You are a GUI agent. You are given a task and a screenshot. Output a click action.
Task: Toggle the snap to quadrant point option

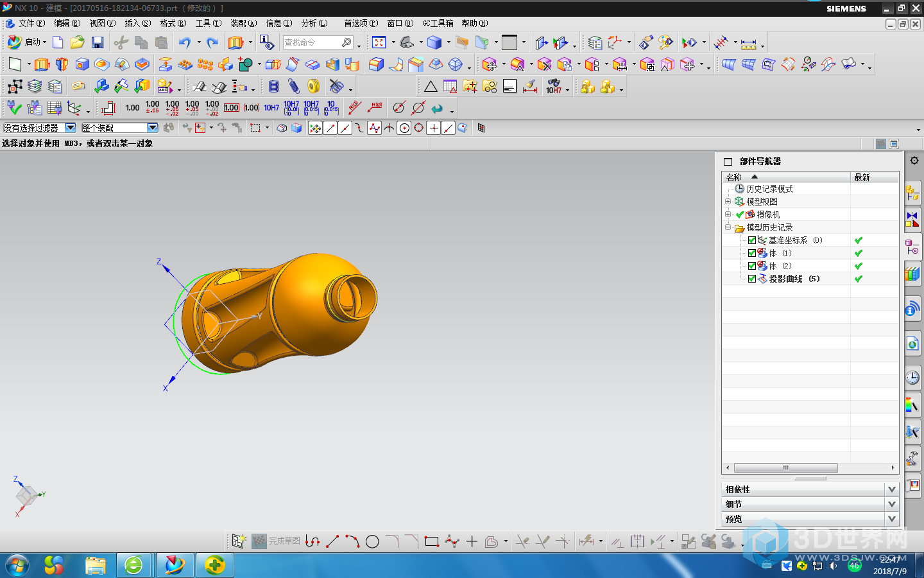coord(418,128)
